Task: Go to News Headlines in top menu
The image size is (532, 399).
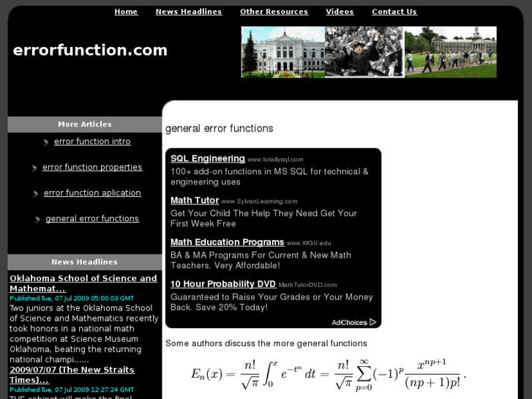Action: click(x=189, y=12)
